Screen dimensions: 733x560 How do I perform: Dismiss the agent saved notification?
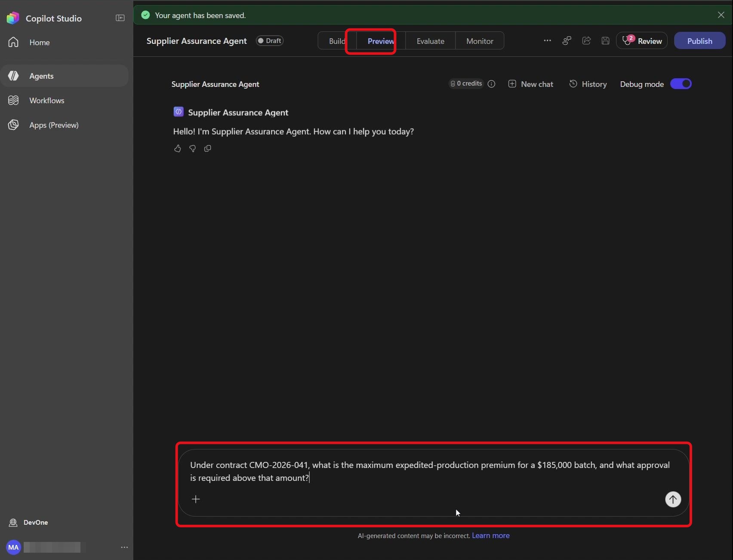tap(721, 15)
